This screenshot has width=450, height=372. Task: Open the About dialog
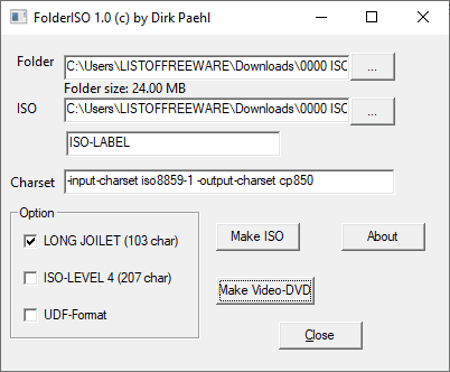pyautogui.click(x=383, y=237)
